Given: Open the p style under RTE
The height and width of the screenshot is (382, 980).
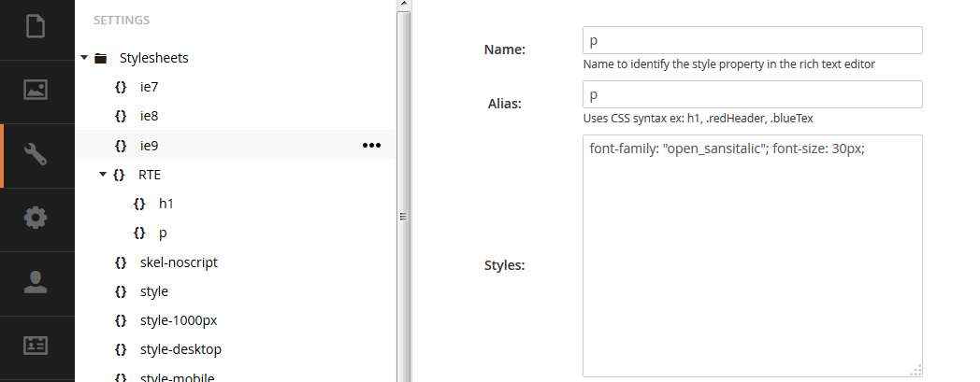Looking at the screenshot, I should point(163,233).
